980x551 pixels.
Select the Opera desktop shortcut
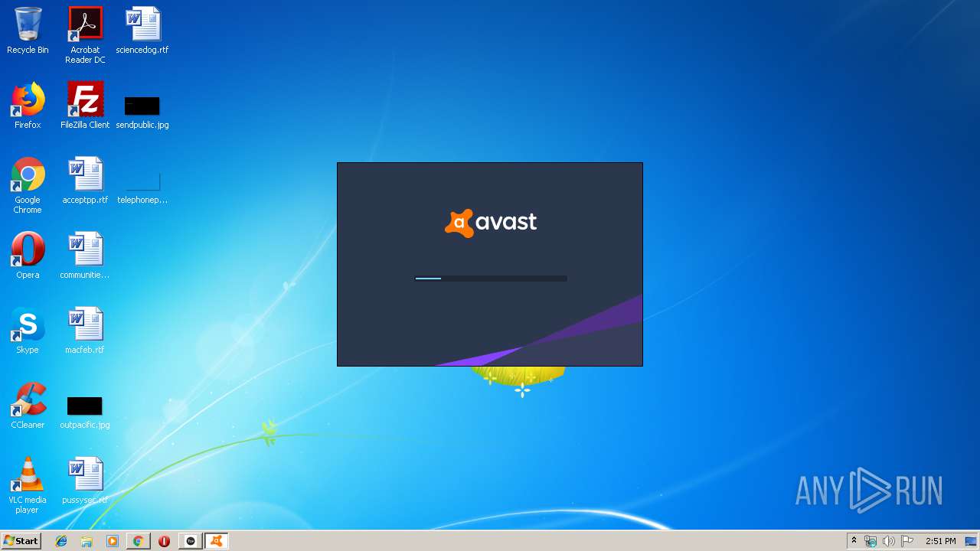coord(28,256)
